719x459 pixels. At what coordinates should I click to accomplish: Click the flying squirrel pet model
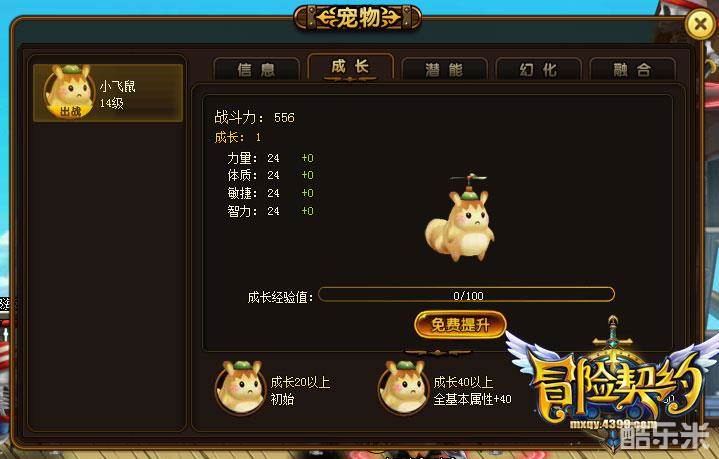pyautogui.click(x=460, y=218)
